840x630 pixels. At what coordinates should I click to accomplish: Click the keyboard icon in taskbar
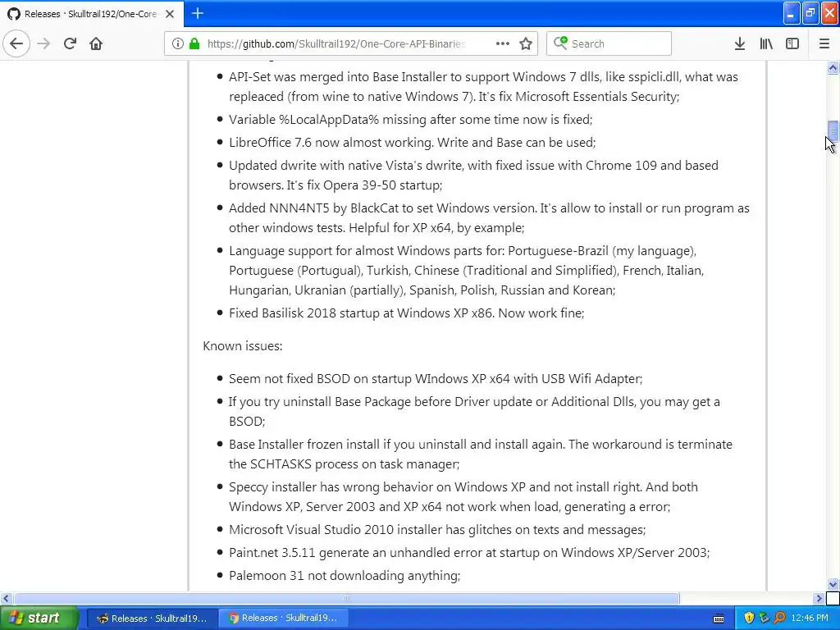(x=719, y=619)
